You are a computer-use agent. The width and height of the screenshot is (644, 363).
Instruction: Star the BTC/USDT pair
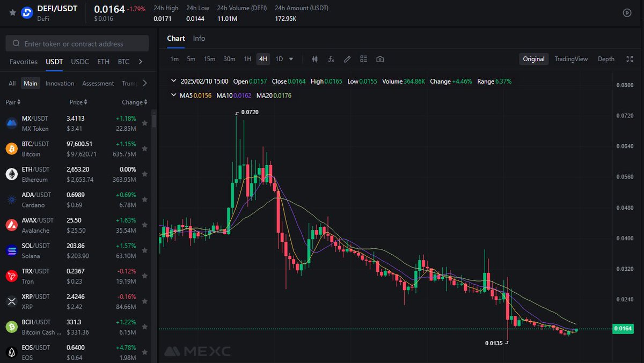(144, 149)
